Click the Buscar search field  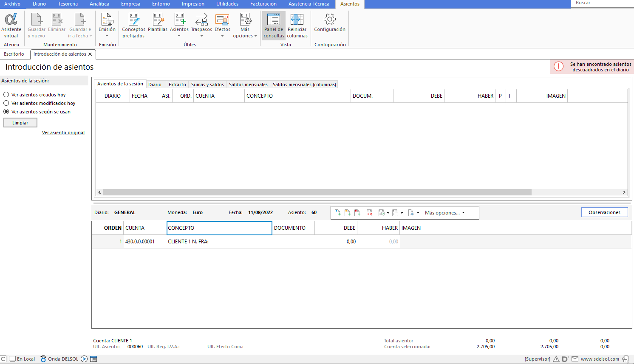(x=603, y=3)
